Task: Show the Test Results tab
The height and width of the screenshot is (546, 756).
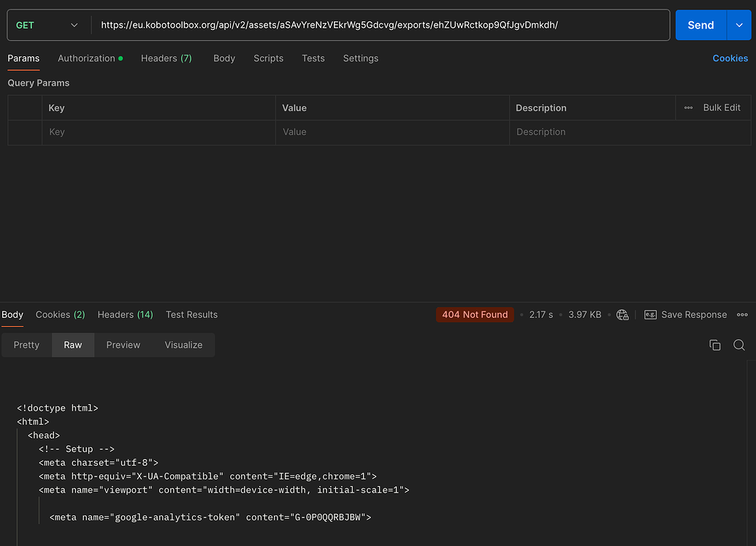Action: (191, 314)
